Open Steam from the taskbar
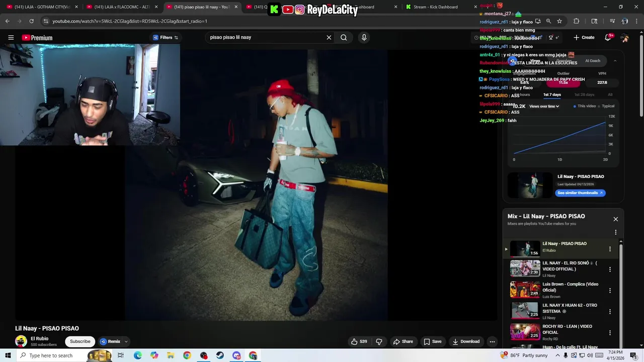This screenshot has width=644, height=362. [220, 355]
